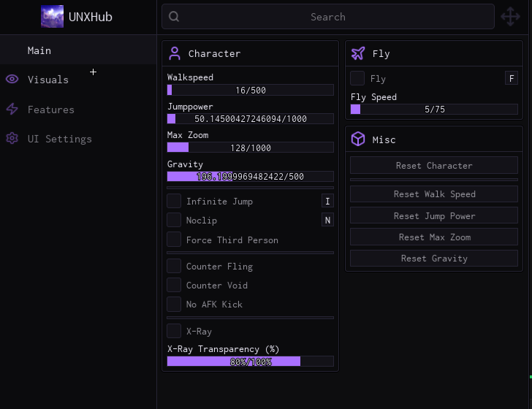Screen dimensions: 532x409
Task: Click the Jumppower label
Action: click(190, 107)
